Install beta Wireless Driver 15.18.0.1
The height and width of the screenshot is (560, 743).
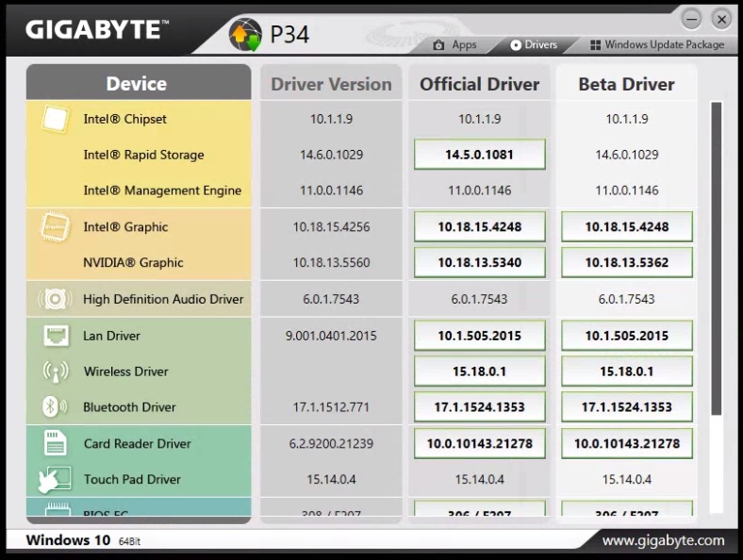pos(627,371)
